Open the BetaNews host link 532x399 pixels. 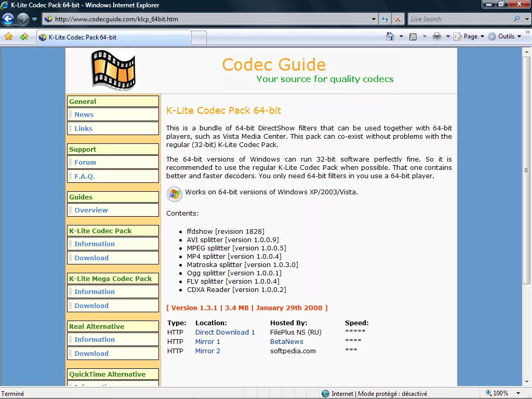[287, 342]
